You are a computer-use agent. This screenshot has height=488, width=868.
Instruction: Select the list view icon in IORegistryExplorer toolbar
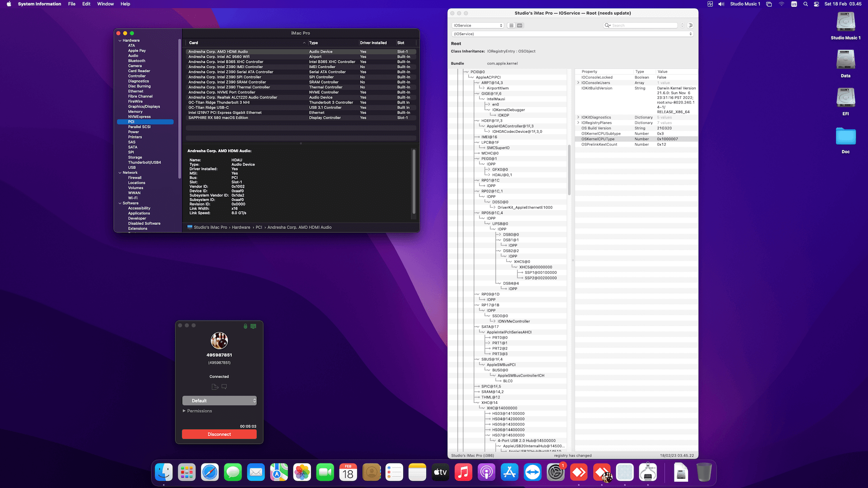[511, 25]
